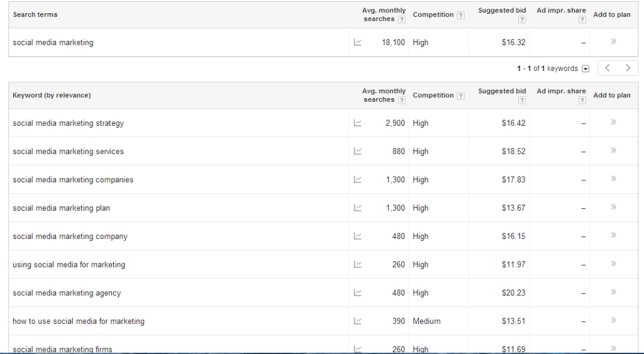View trend chart icon for social media marketing services

click(x=357, y=151)
